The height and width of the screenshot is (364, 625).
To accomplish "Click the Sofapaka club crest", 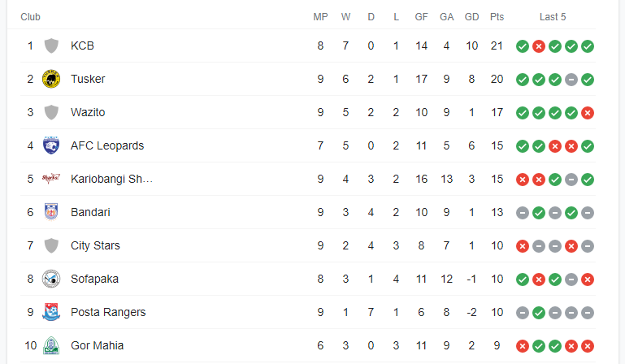I will click(51, 279).
